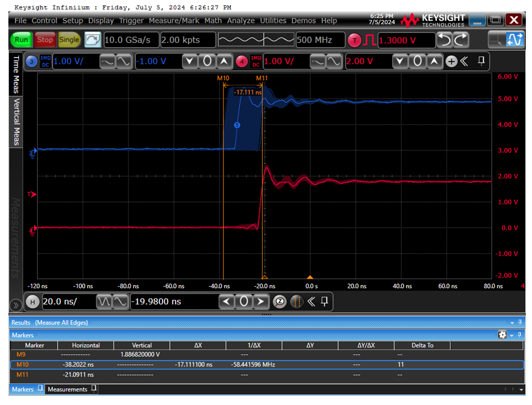Viewport: 532px width, 405px height.
Task: Open the Analyze menu
Action: pyautogui.click(x=241, y=21)
